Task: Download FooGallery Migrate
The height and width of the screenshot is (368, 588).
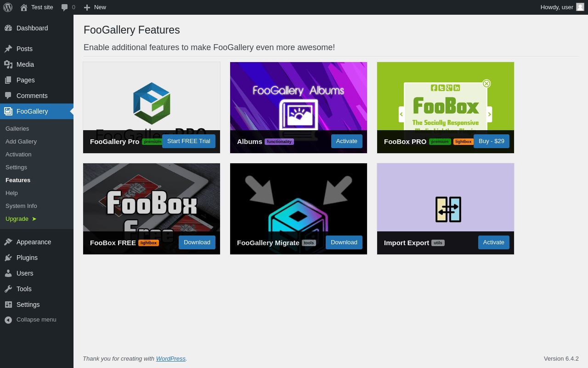Action: 344,242
